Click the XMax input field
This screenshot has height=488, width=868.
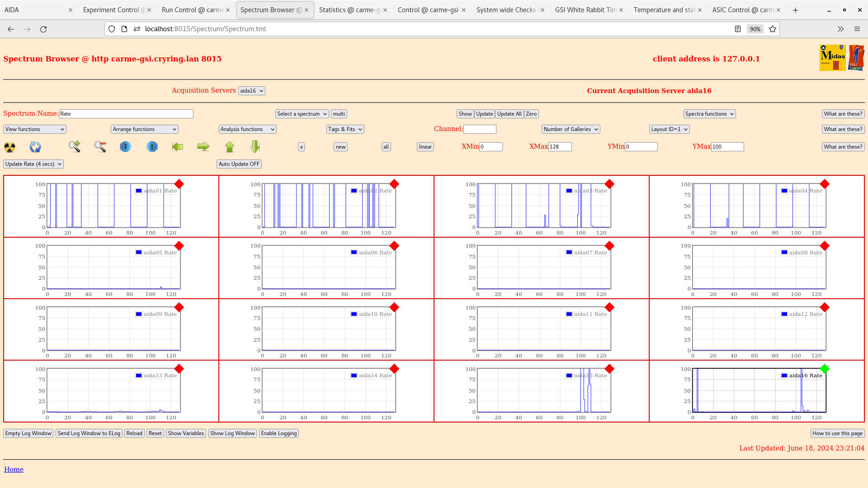pos(560,147)
